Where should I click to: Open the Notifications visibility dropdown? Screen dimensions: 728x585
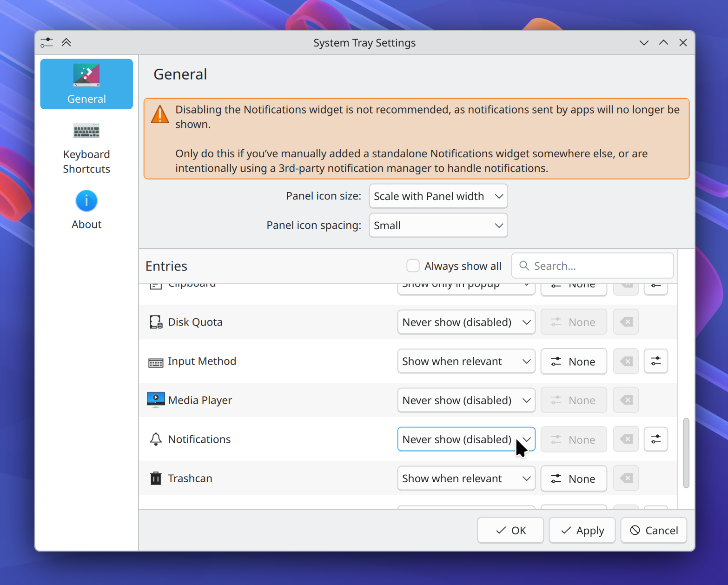(x=466, y=439)
